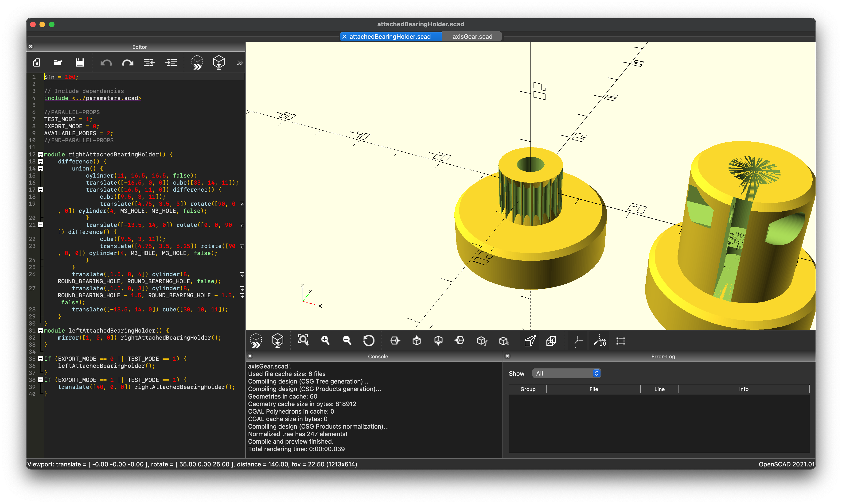Toggle orthogonal projection view
This screenshot has width=842, height=504.
tap(551, 341)
